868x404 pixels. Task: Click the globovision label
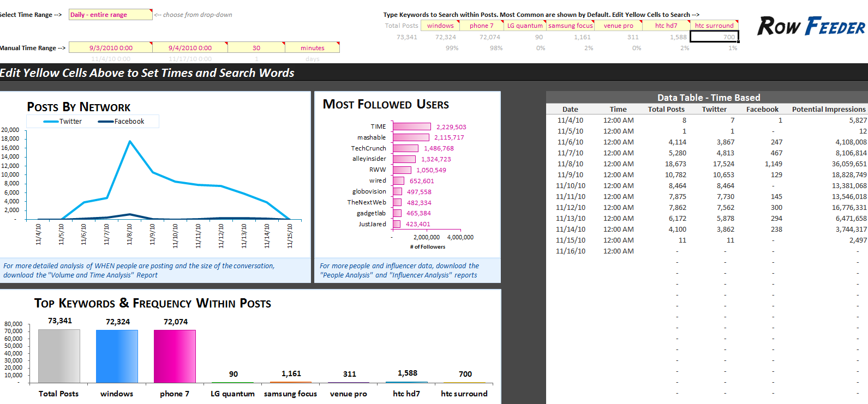click(x=369, y=191)
